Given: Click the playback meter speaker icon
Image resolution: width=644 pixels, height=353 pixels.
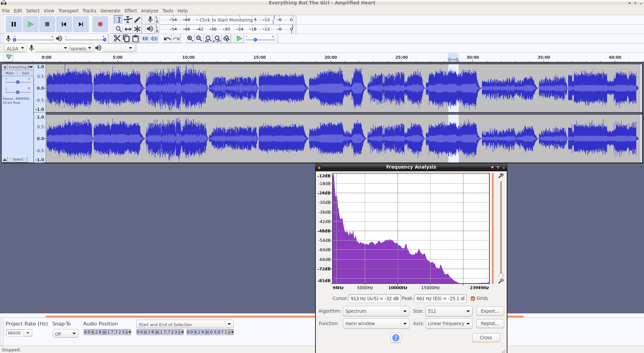Looking at the screenshot, I should click(150, 29).
